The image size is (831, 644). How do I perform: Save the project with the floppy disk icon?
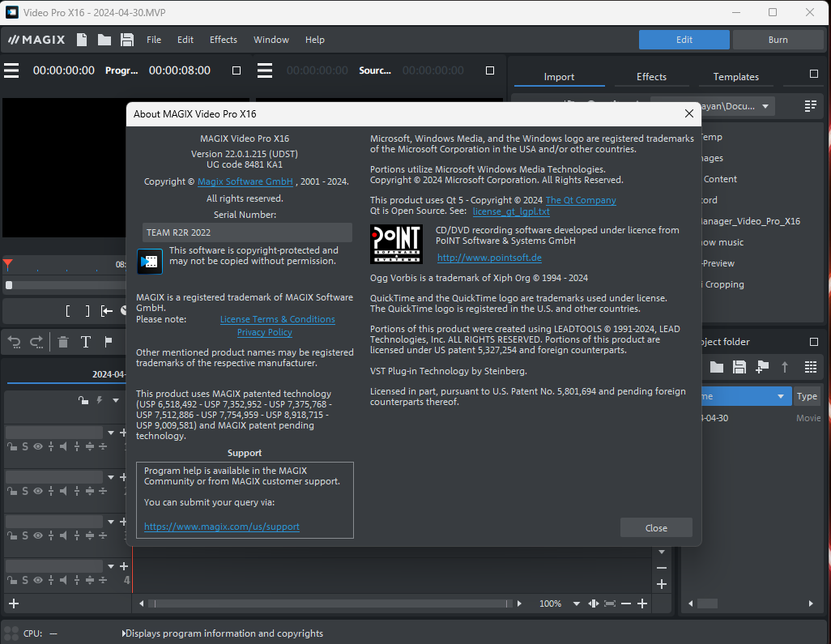127,40
